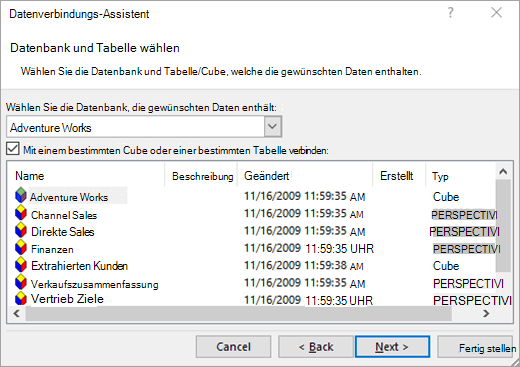Click the Geändert date of Adventure Works

click(304, 196)
